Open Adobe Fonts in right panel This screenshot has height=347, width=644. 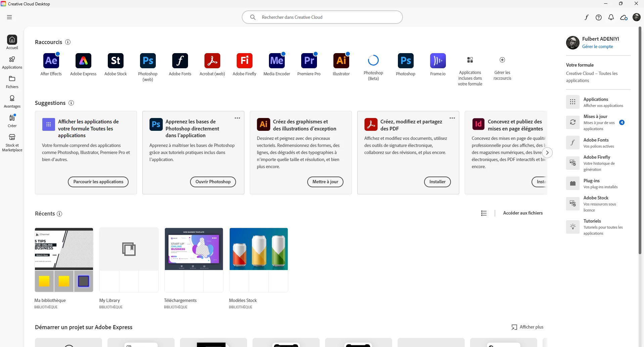(x=598, y=143)
